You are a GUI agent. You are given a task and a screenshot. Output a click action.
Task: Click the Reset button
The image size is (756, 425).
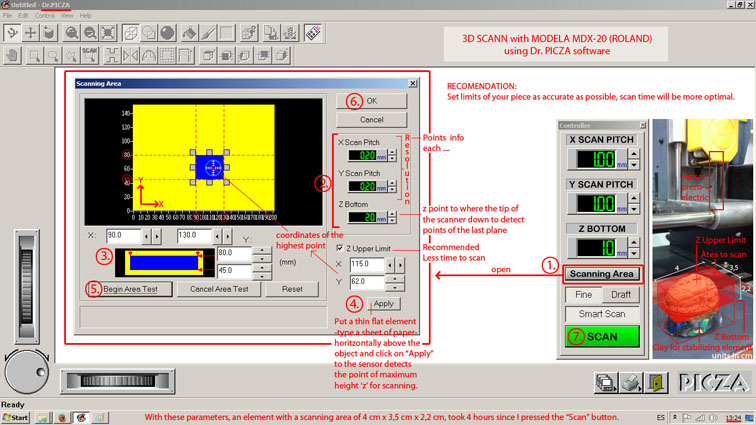(292, 289)
